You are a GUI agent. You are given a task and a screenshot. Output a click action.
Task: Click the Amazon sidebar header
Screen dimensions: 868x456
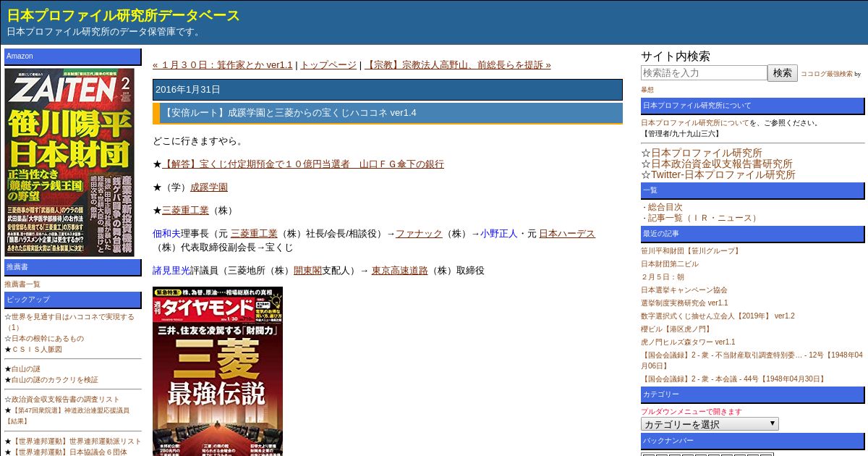(73, 56)
